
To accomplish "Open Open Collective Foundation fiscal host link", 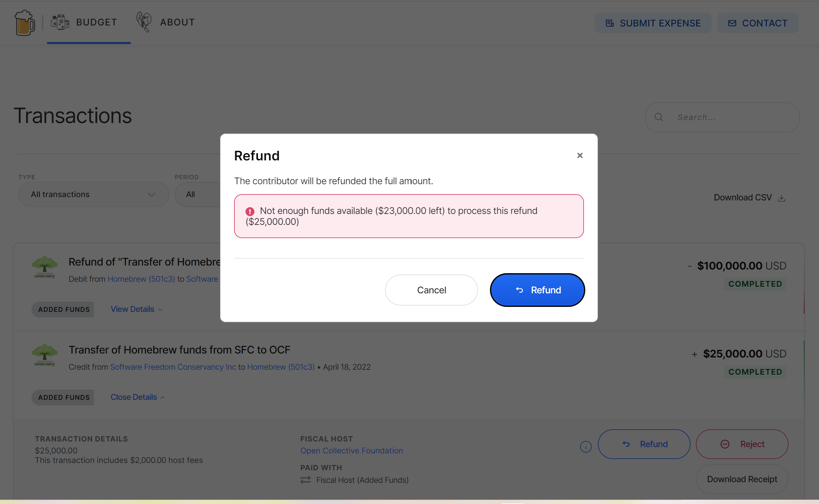I will (351, 450).
